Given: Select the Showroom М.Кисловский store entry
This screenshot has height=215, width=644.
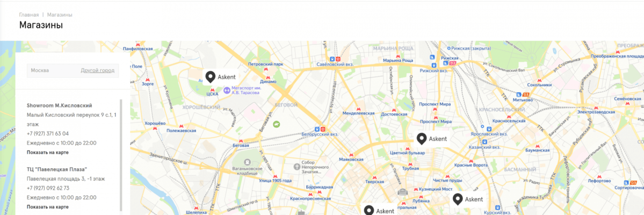Looking at the screenshot, I should [59, 106].
